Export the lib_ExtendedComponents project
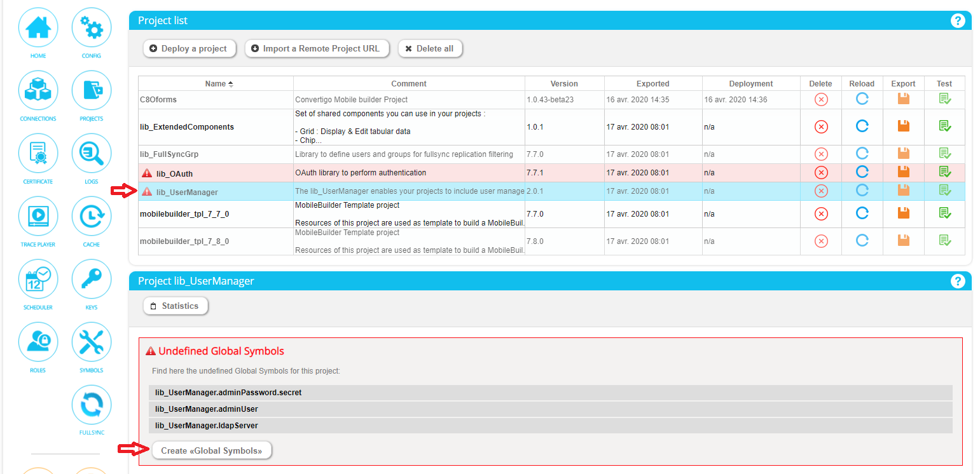 903,126
